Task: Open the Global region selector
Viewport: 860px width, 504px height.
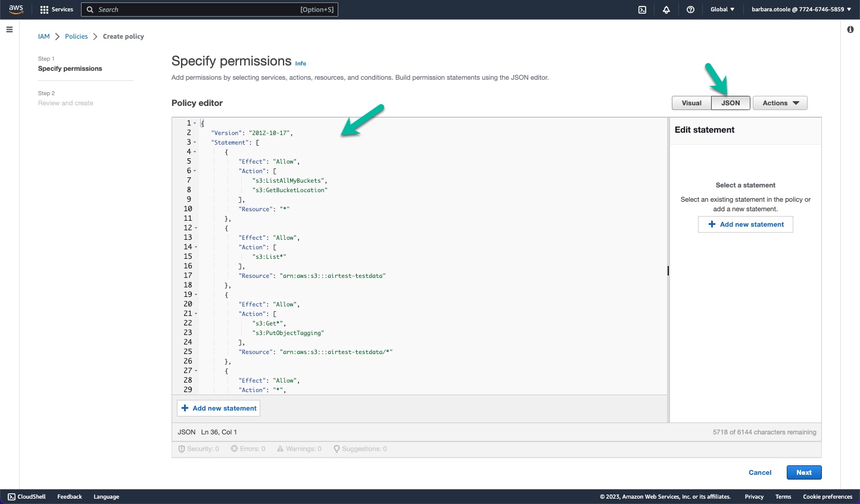Action: (x=722, y=10)
